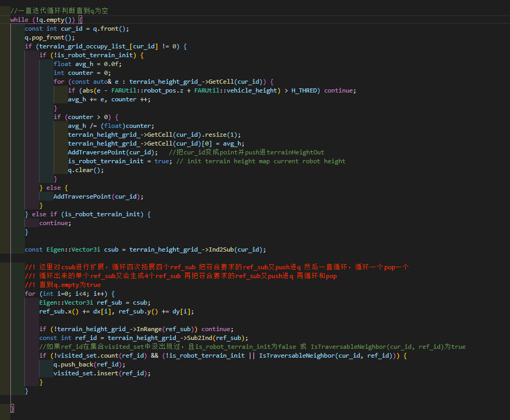Image resolution: width=510 pixels, height=420 pixels.
Task: Click 'visited_set.insert(ref_id);' statement
Action: (102, 373)
